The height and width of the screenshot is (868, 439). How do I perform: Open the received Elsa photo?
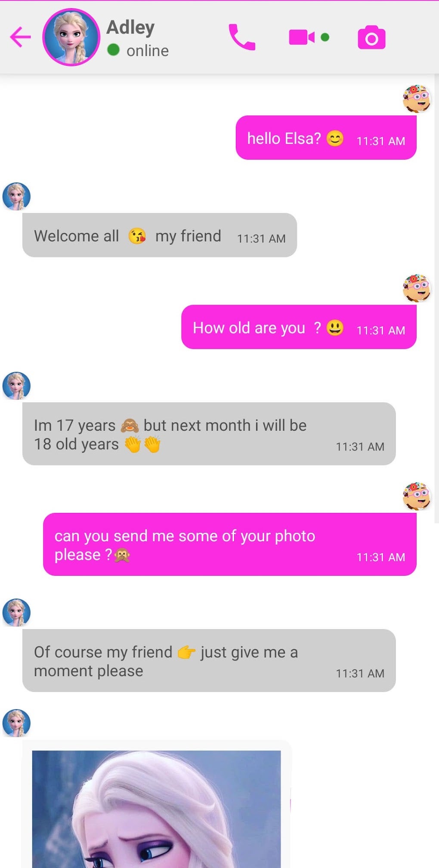(x=156, y=809)
